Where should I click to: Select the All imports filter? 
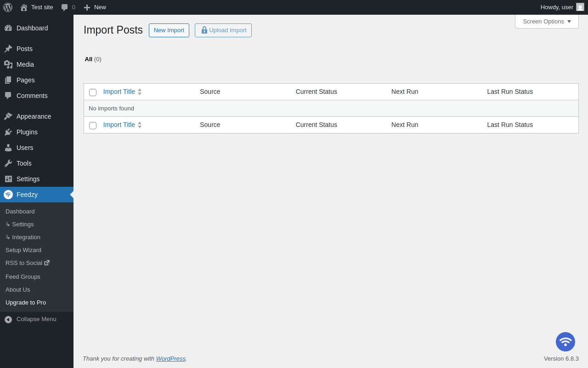(x=89, y=59)
